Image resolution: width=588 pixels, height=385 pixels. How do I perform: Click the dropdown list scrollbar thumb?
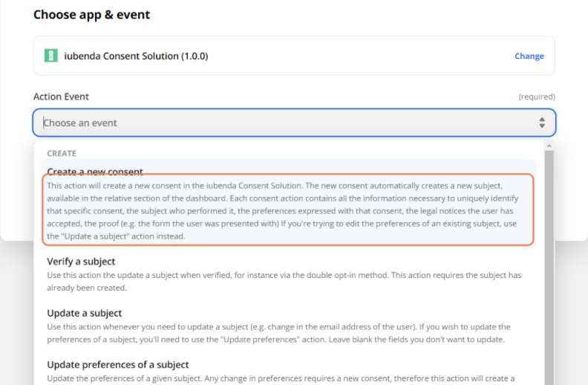tap(549, 260)
